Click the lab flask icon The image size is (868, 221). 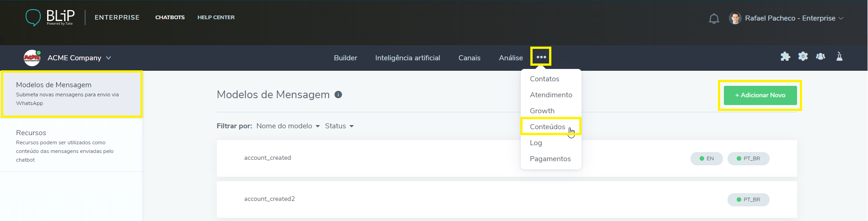(x=839, y=57)
